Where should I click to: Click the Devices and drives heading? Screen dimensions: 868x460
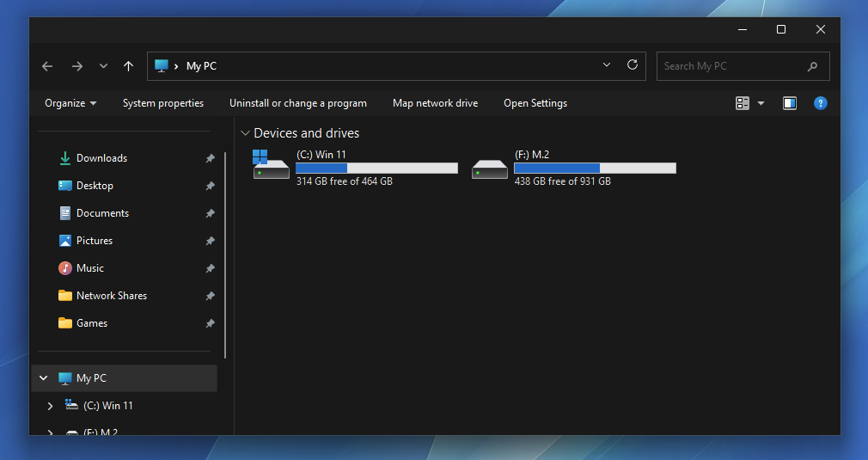point(306,133)
